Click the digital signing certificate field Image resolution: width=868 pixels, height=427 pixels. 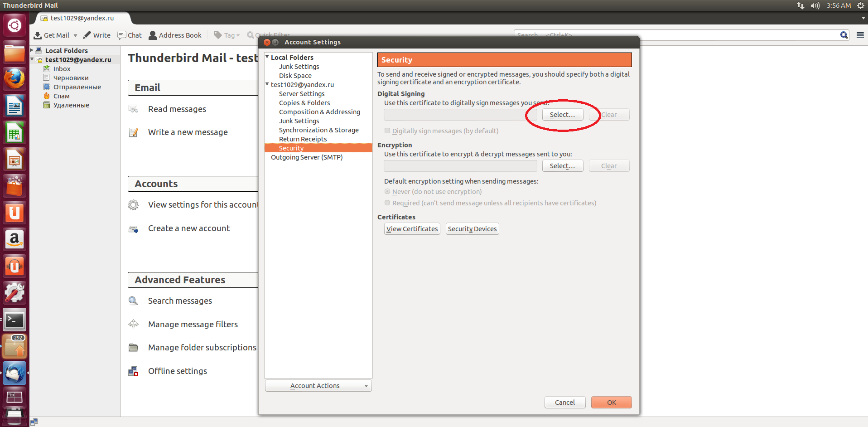(460, 115)
